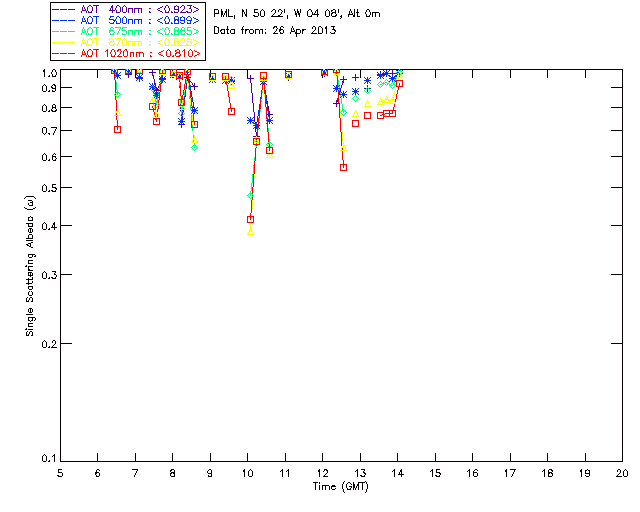The height and width of the screenshot is (512, 640).
Task: Click the x-axis tick label 11
Action: pos(285,473)
